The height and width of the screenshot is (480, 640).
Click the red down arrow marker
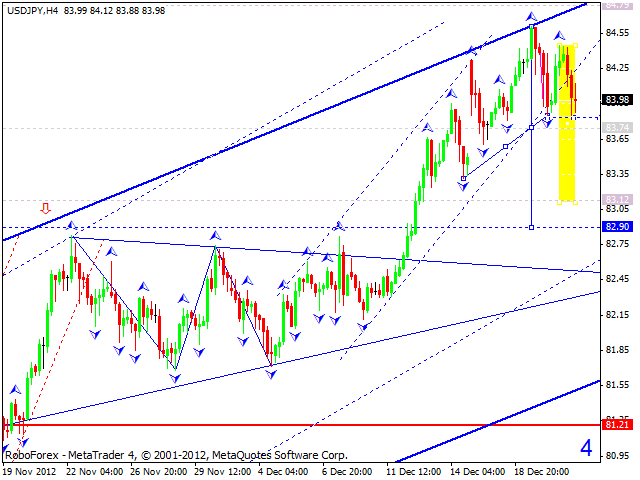[x=45, y=208]
